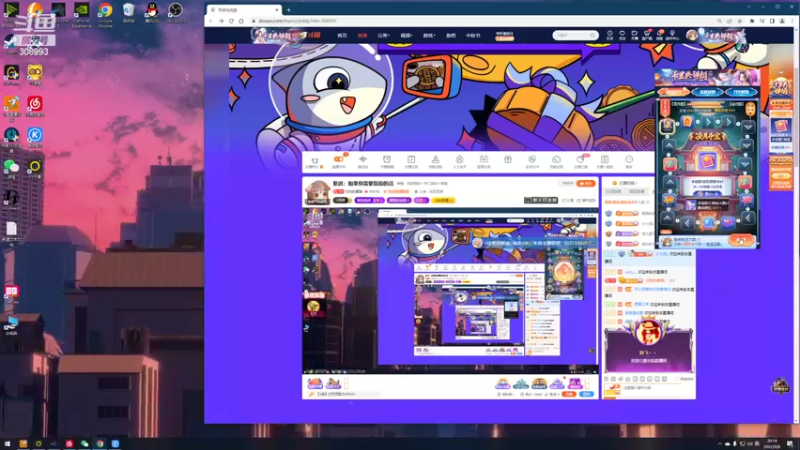The width and height of the screenshot is (800, 450).
Task: Open OBS Studio desktop shortcut
Action: (175, 10)
